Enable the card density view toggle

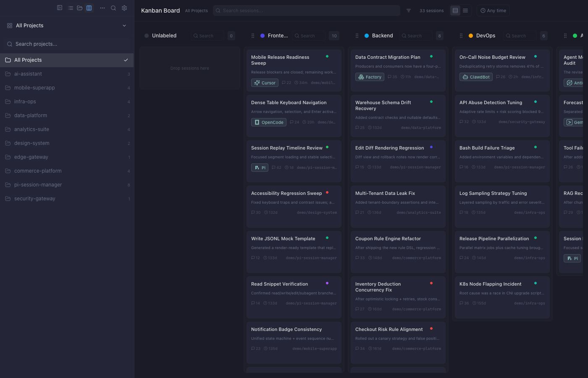tap(455, 10)
